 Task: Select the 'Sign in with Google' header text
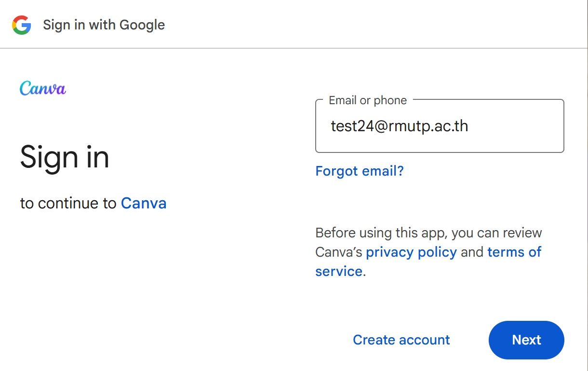tap(104, 25)
